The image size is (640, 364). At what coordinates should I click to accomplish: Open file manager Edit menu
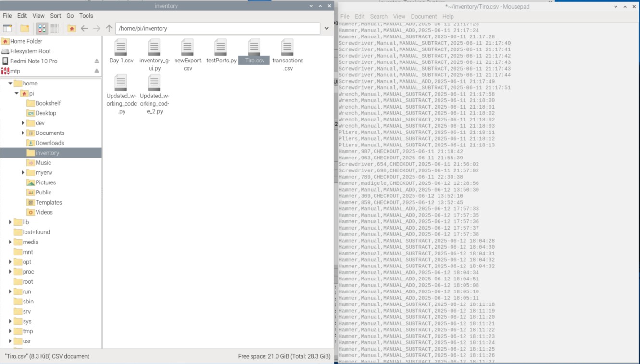(x=22, y=16)
